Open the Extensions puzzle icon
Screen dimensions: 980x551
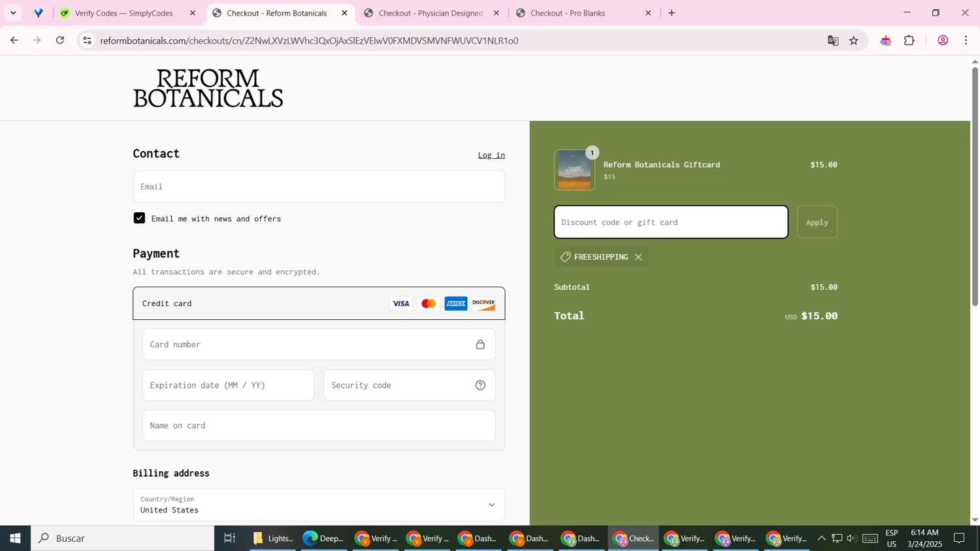coord(909,40)
